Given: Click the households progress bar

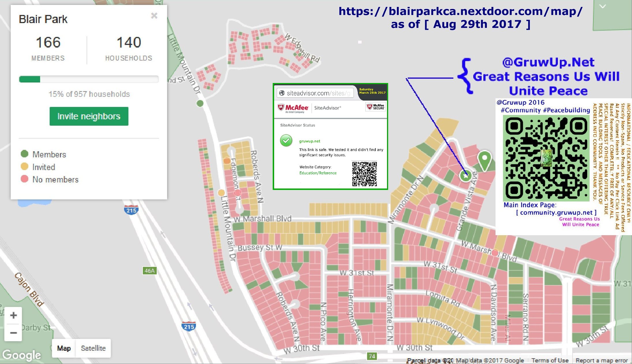Looking at the screenshot, I should tap(89, 79).
